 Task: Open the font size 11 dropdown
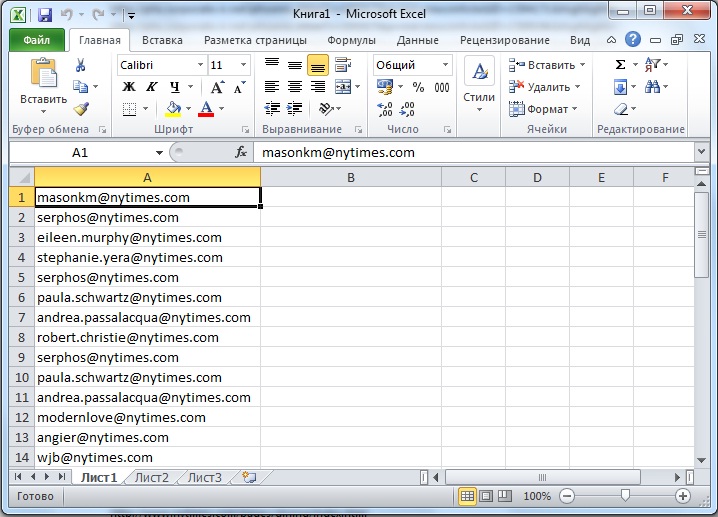tap(244, 65)
